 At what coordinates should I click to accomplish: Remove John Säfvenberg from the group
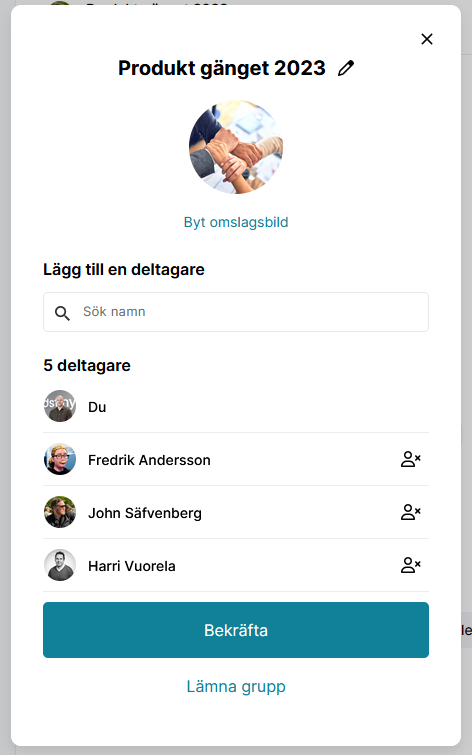tap(410, 512)
